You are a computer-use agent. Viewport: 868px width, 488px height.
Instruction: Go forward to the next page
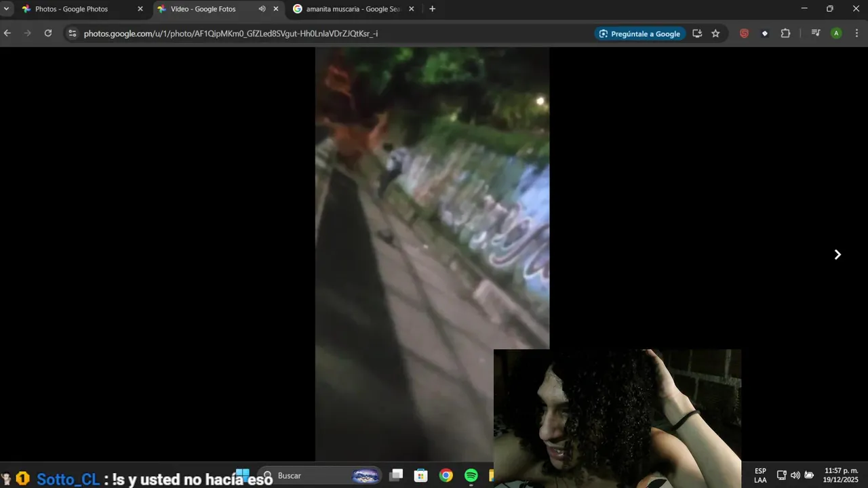[27, 33]
